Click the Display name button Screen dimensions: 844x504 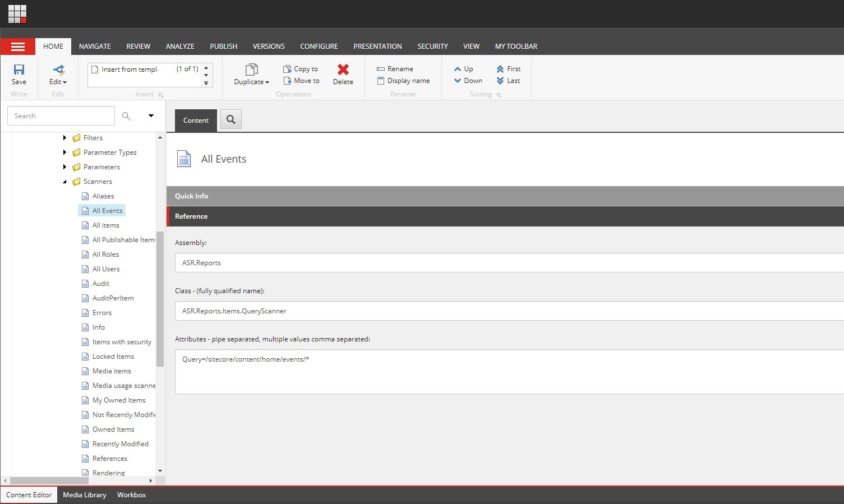[x=403, y=81]
